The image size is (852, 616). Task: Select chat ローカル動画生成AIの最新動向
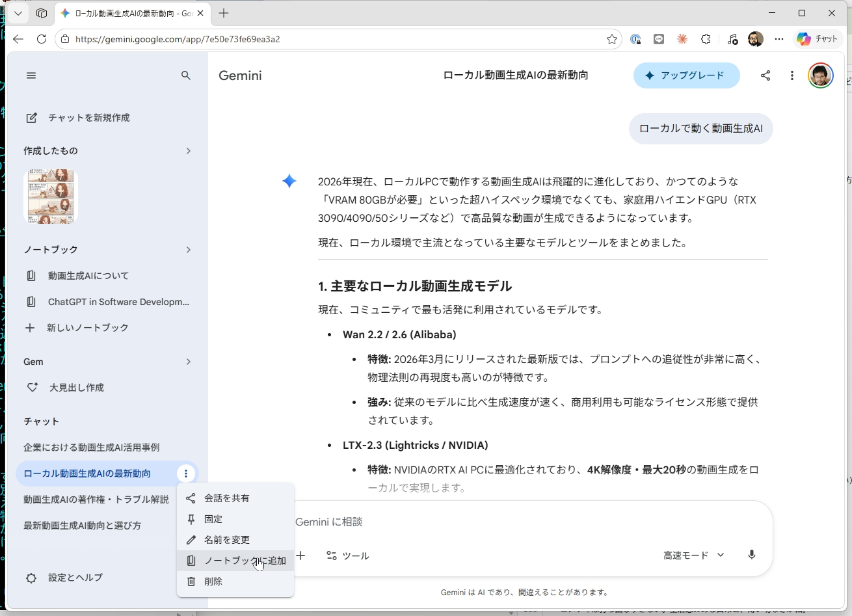(x=87, y=474)
